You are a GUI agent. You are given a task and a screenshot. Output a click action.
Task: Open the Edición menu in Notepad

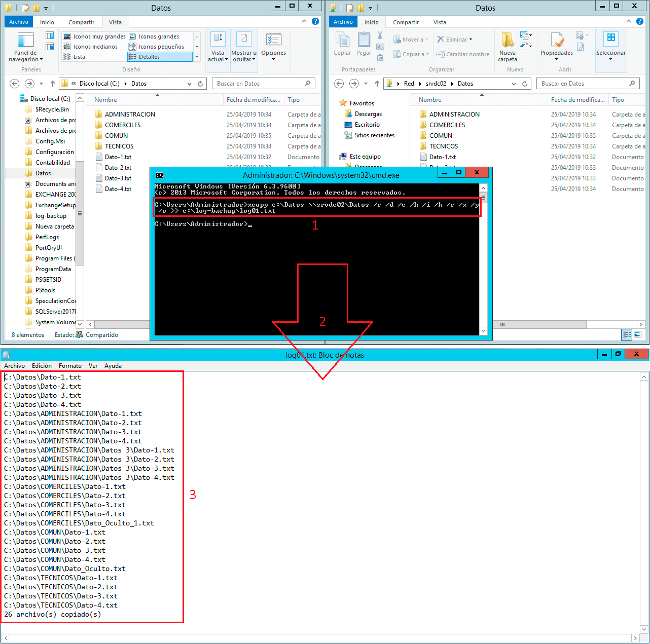point(42,365)
